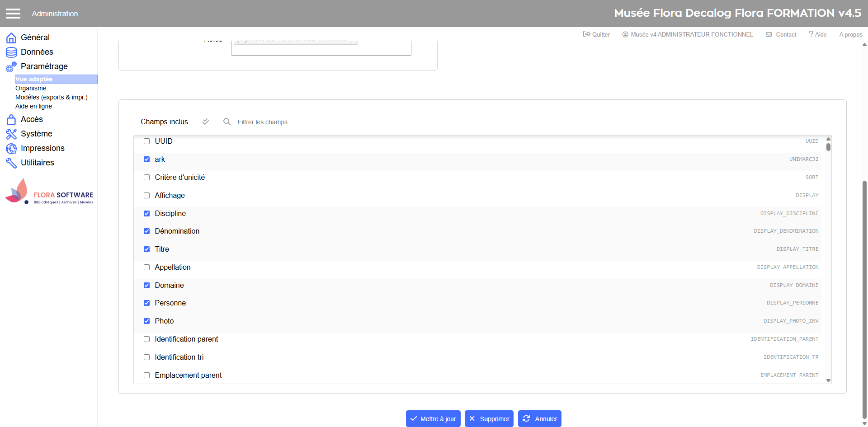The image size is (868, 427).
Task: Click the Données database icon
Action: [11, 52]
